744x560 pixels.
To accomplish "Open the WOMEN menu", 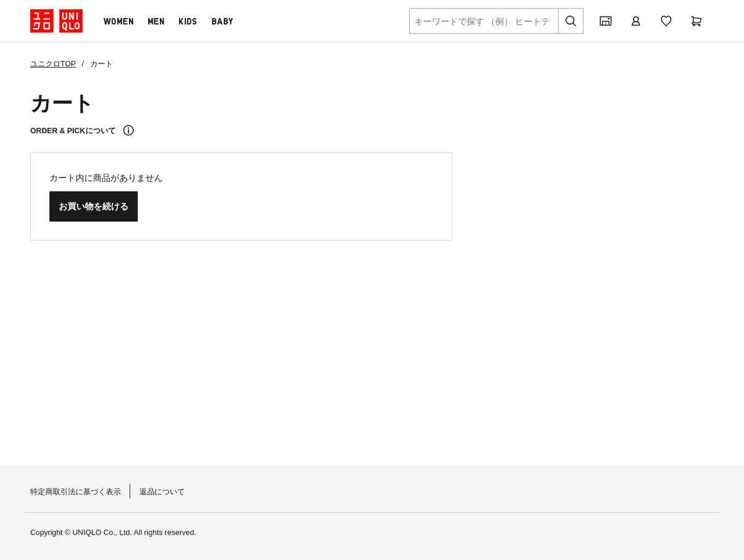I will pyautogui.click(x=118, y=21).
